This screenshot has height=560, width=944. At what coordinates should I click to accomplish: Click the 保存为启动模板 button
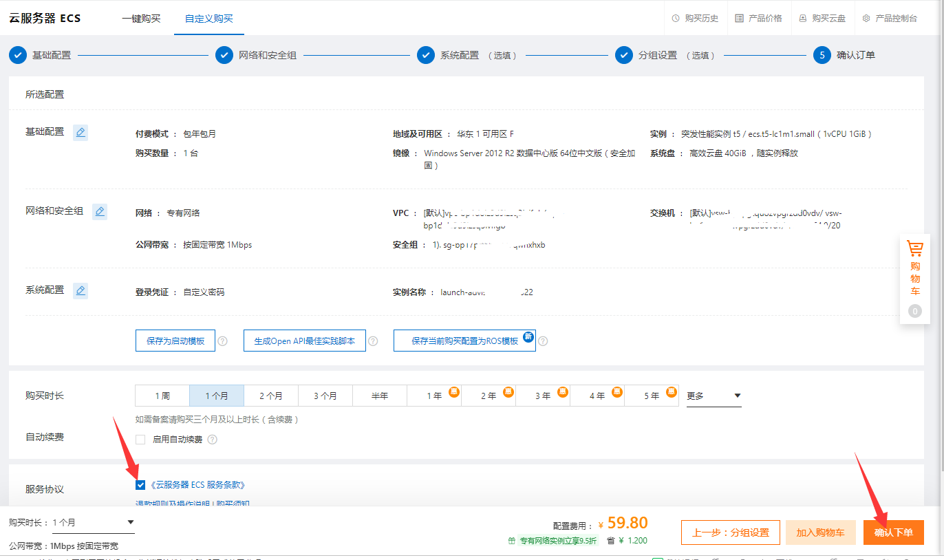tap(175, 341)
